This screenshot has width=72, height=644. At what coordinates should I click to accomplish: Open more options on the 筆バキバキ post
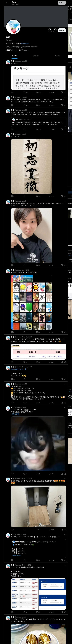(x=65, y=134)
